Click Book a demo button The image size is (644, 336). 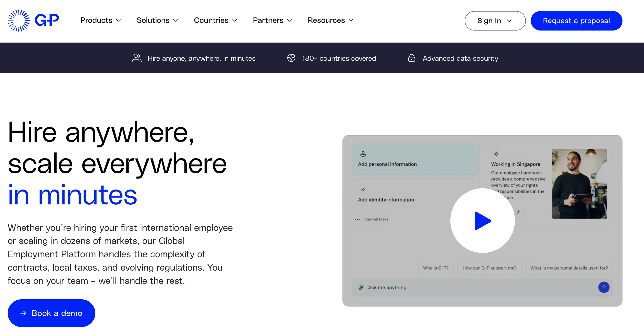click(51, 313)
